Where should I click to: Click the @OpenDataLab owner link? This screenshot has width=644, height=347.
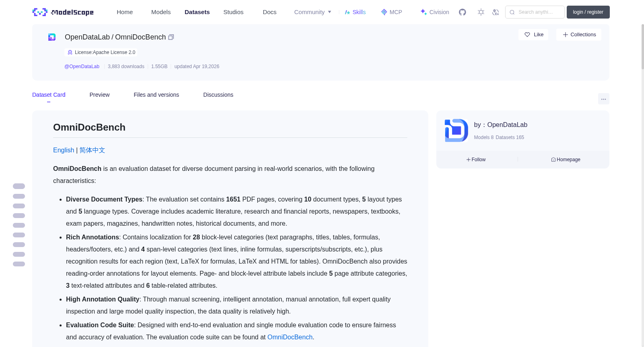pos(82,66)
